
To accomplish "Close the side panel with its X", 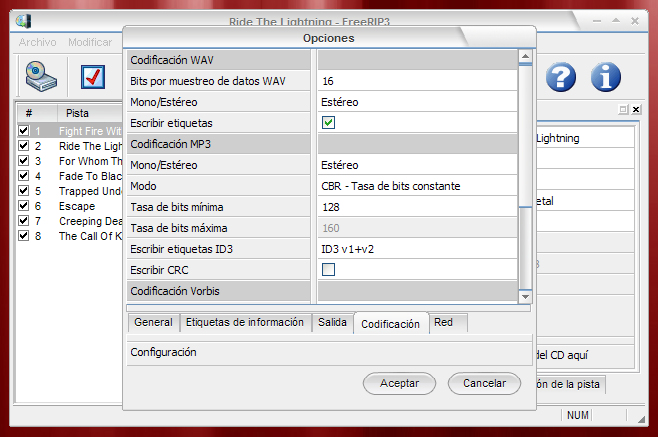I will click(636, 110).
